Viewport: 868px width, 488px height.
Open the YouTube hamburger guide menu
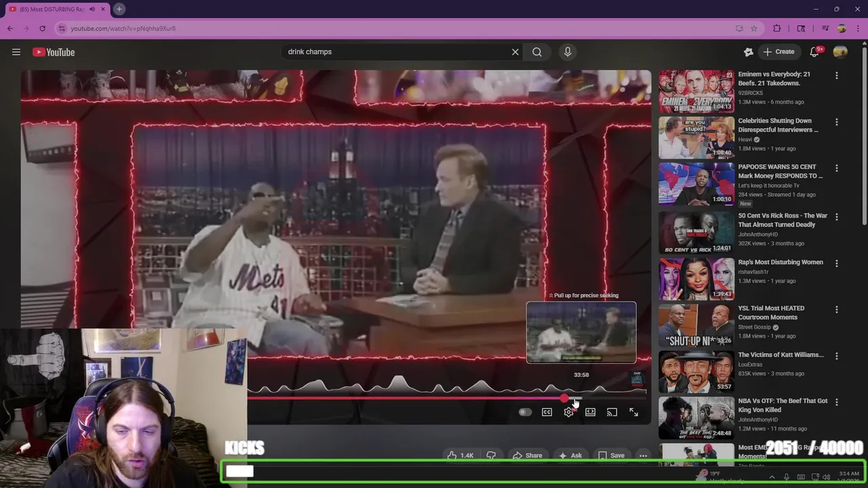pos(16,52)
